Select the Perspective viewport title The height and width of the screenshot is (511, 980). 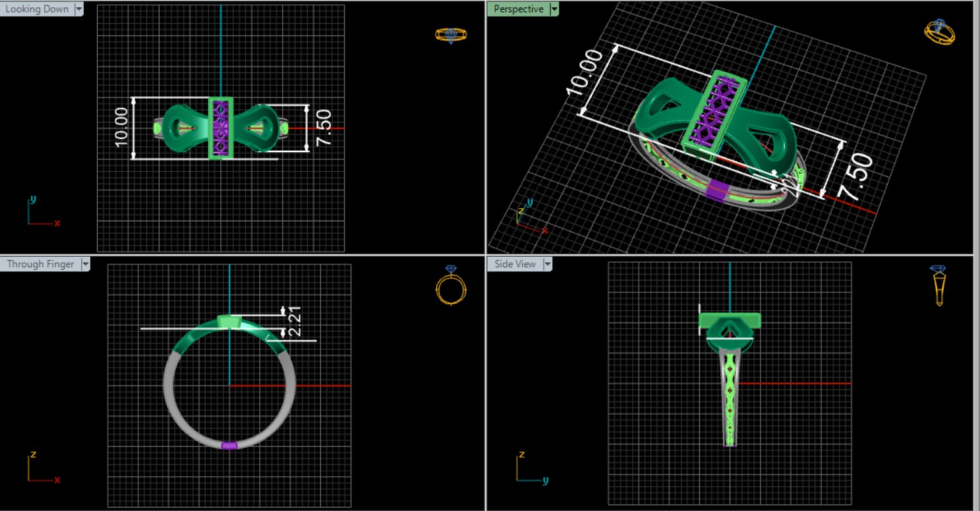pyautogui.click(x=519, y=9)
